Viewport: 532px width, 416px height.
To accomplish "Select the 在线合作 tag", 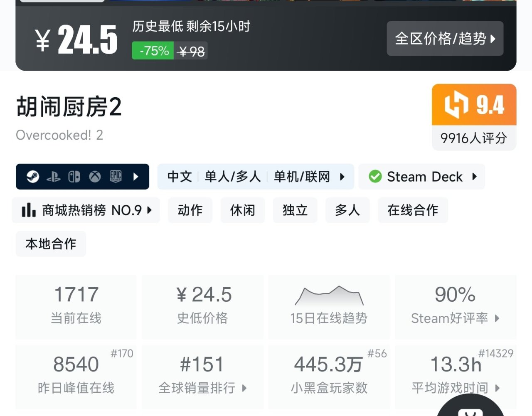I will pyautogui.click(x=413, y=210).
